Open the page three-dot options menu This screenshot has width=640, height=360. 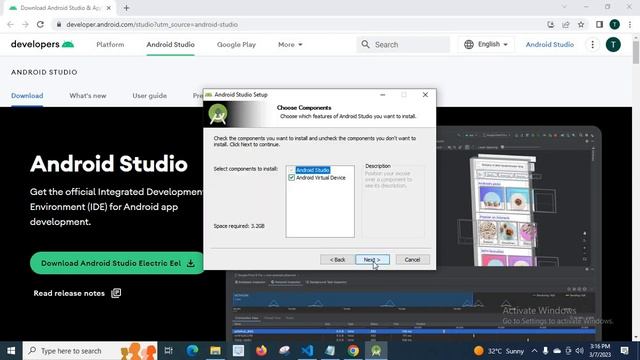593,44
